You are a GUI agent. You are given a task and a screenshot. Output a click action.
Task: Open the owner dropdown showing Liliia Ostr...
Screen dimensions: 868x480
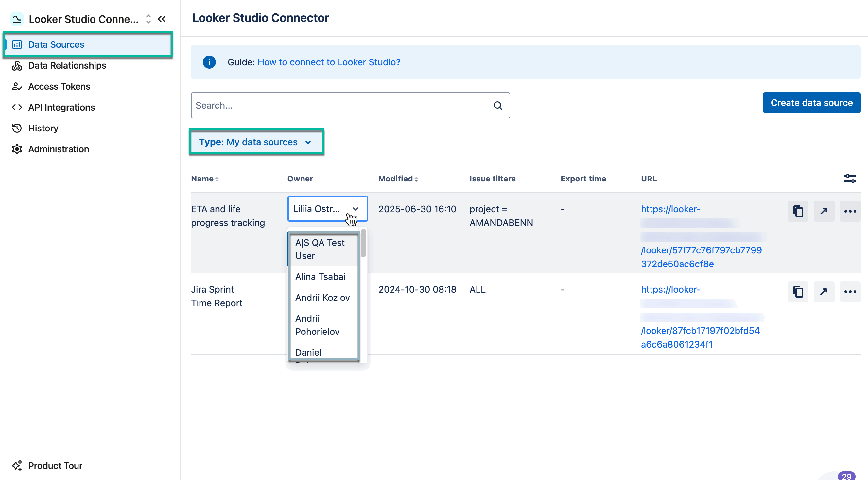[327, 209]
